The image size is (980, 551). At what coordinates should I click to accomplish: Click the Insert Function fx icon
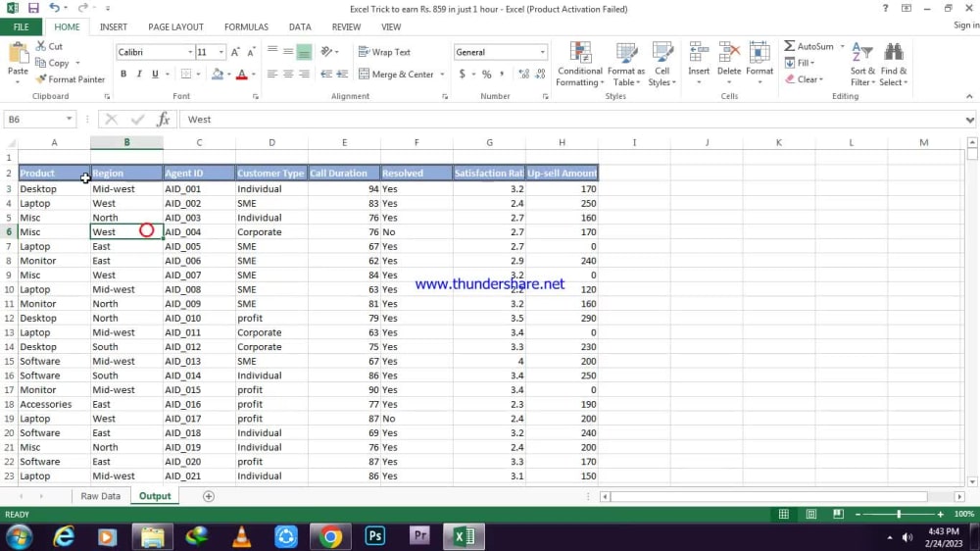click(163, 120)
